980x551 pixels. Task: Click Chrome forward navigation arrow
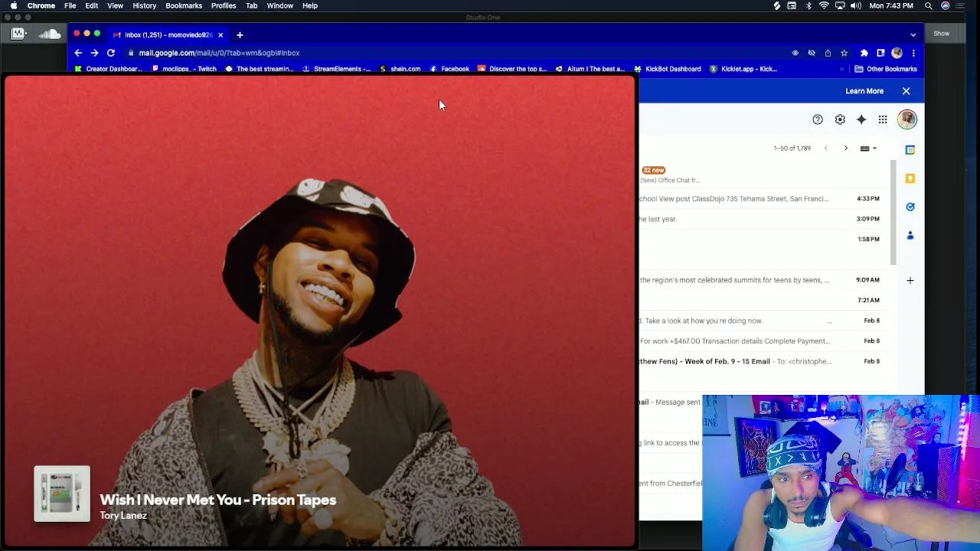(94, 53)
